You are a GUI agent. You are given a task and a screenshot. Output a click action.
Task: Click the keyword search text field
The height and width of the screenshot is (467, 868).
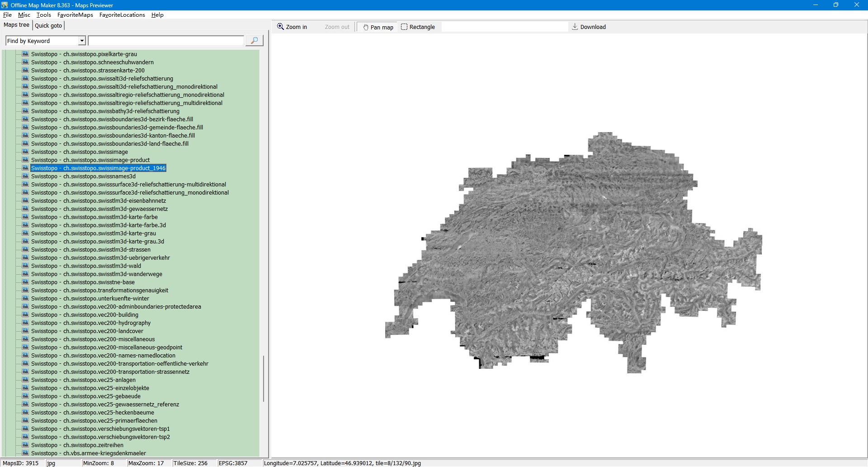pyautogui.click(x=166, y=41)
